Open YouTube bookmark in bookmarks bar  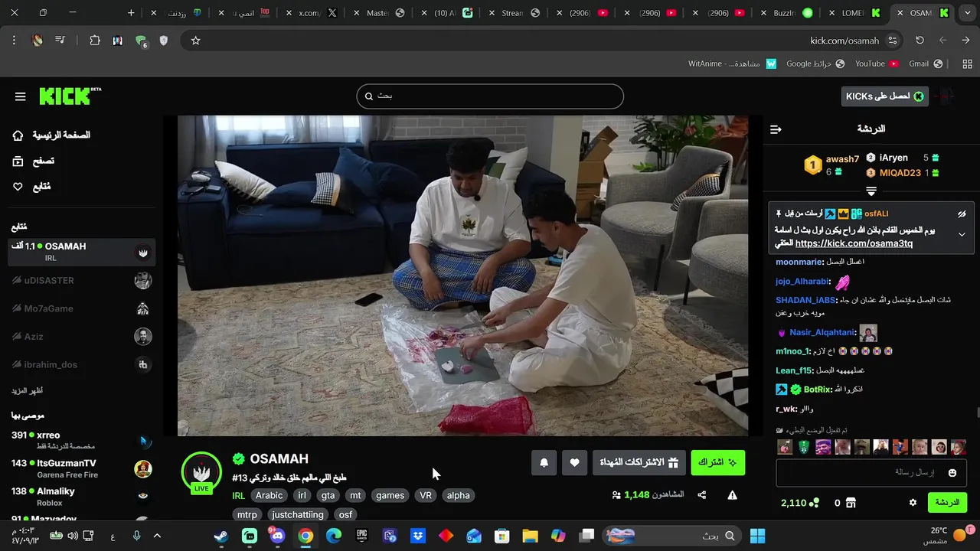click(877, 64)
